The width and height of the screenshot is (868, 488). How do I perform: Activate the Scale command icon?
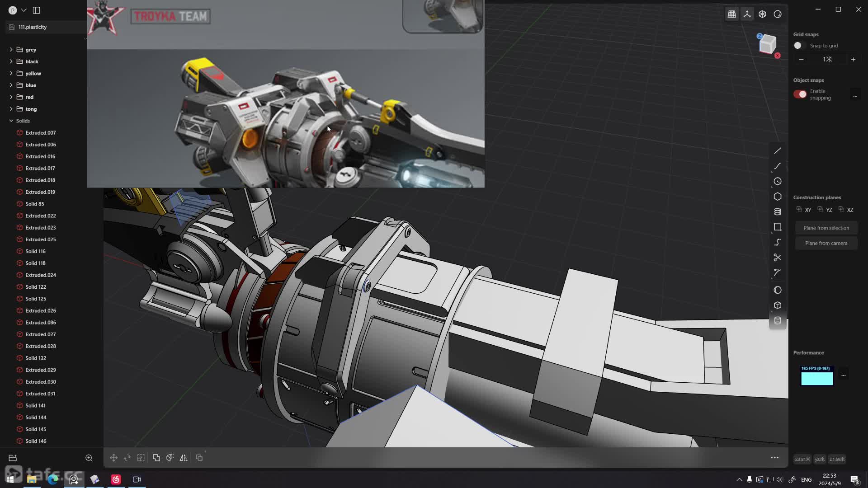[141, 458]
